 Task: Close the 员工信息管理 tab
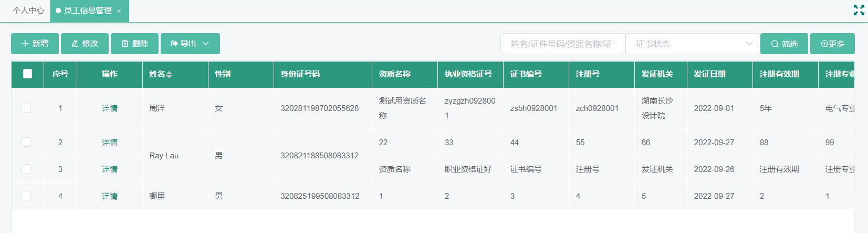pyautogui.click(x=119, y=11)
